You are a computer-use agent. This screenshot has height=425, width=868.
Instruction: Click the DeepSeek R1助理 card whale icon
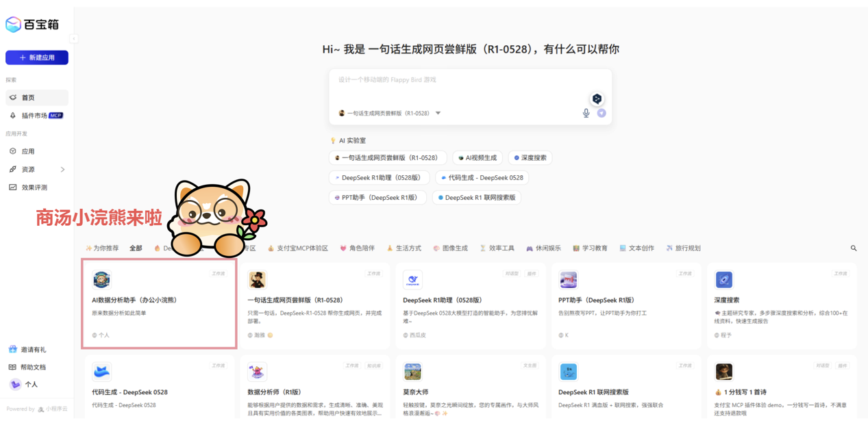coord(412,279)
